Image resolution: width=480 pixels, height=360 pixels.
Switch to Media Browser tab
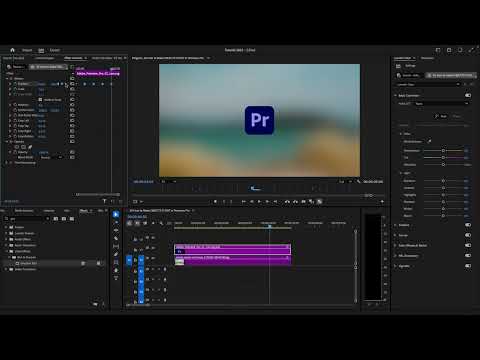click(24, 211)
